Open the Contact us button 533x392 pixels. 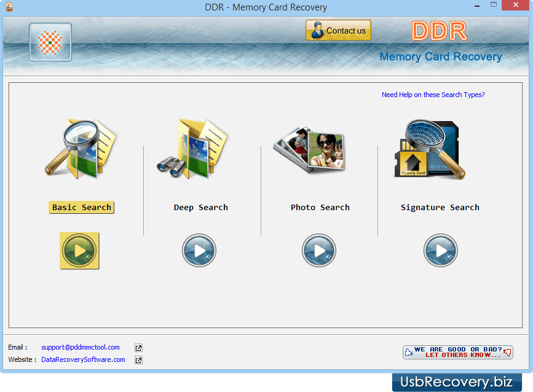[x=338, y=30]
